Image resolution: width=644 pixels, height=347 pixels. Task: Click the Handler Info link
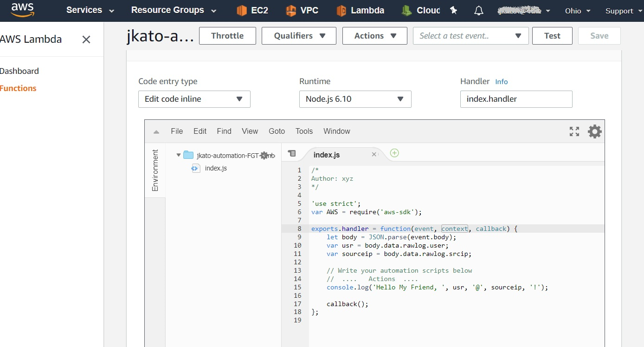[x=501, y=82]
